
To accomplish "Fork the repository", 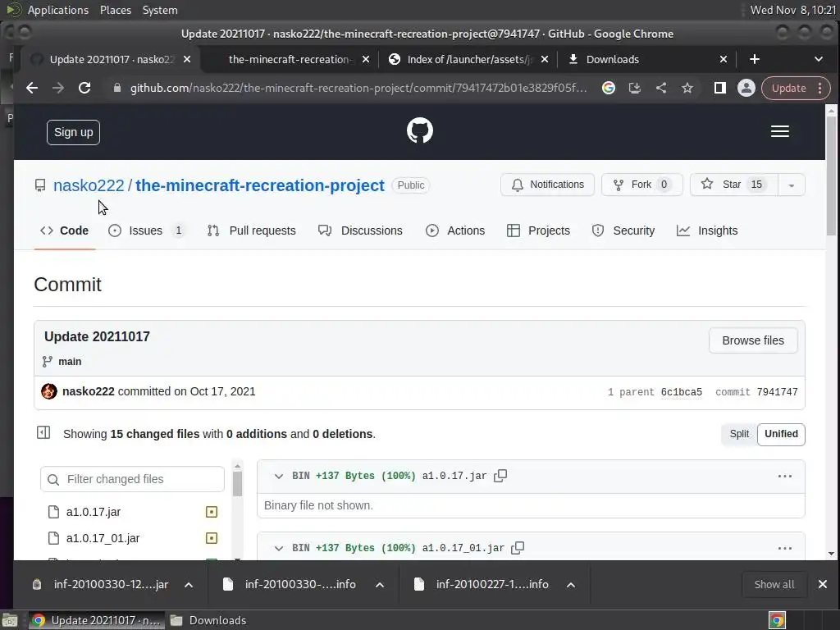I will pyautogui.click(x=641, y=185).
